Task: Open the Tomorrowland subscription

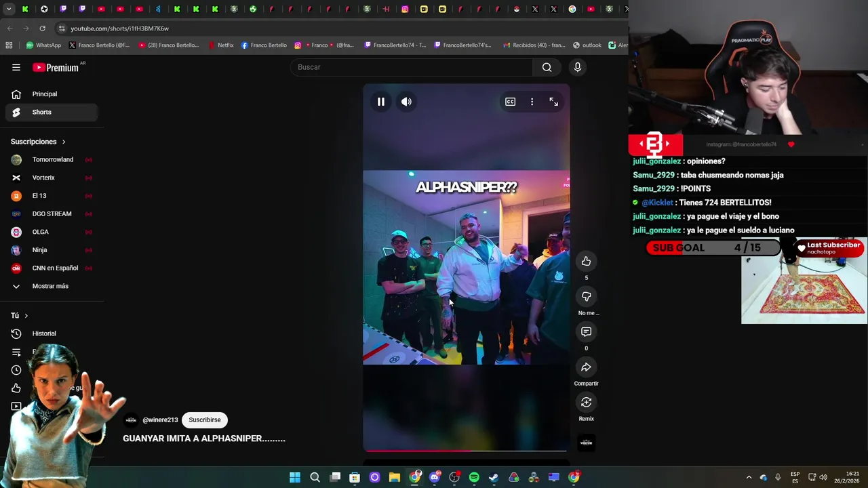Action: tap(52, 159)
